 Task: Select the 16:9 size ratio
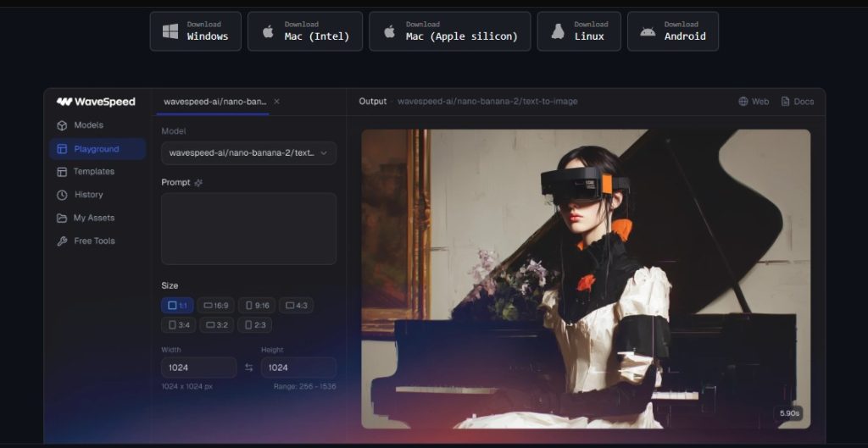click(x=216, y=306)
